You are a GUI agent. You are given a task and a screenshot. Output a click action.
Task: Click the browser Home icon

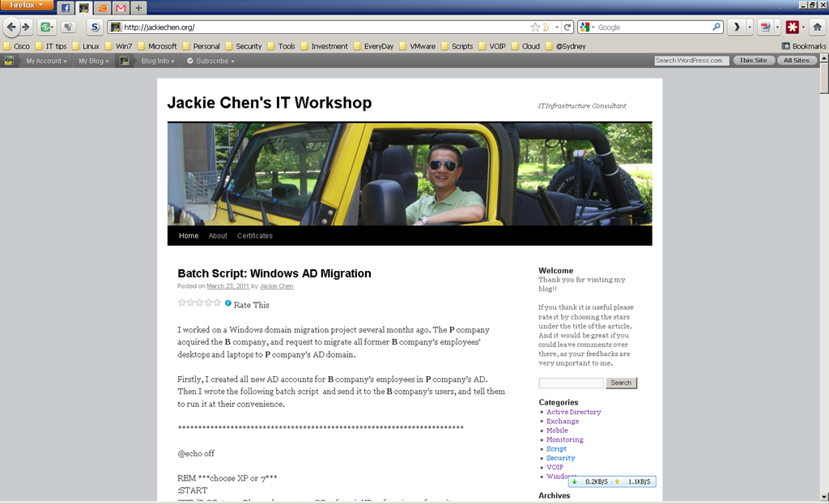click(x=817, y=27)
